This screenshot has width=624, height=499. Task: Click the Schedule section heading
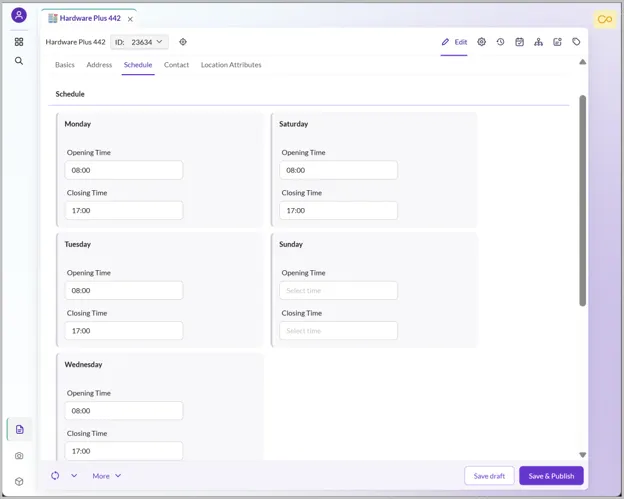point(70,94)
